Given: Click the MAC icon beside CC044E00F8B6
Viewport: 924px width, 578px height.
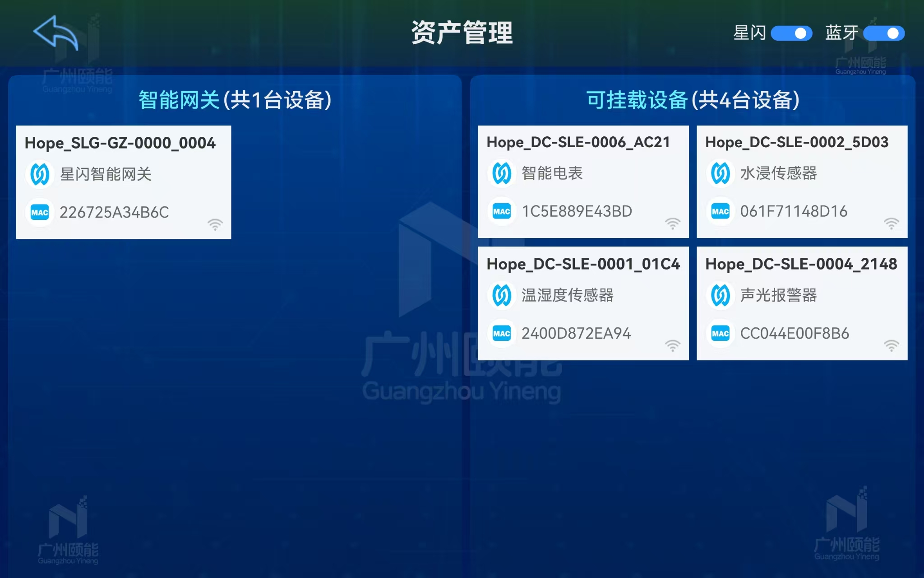Looking at the screenshot, I should click(721, 334).
